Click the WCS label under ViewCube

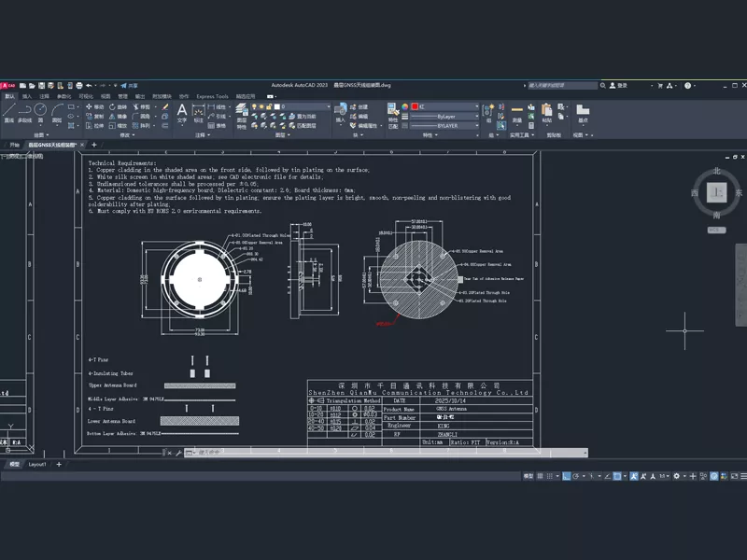tap(716, 230)
